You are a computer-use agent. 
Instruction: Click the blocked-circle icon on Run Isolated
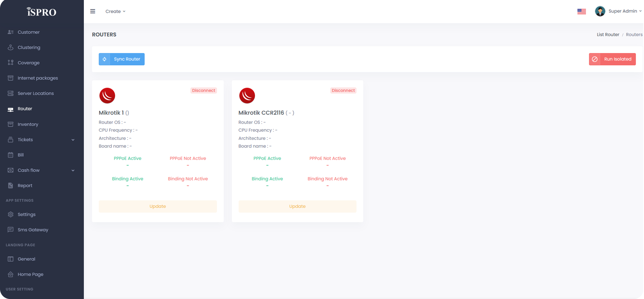595,59
